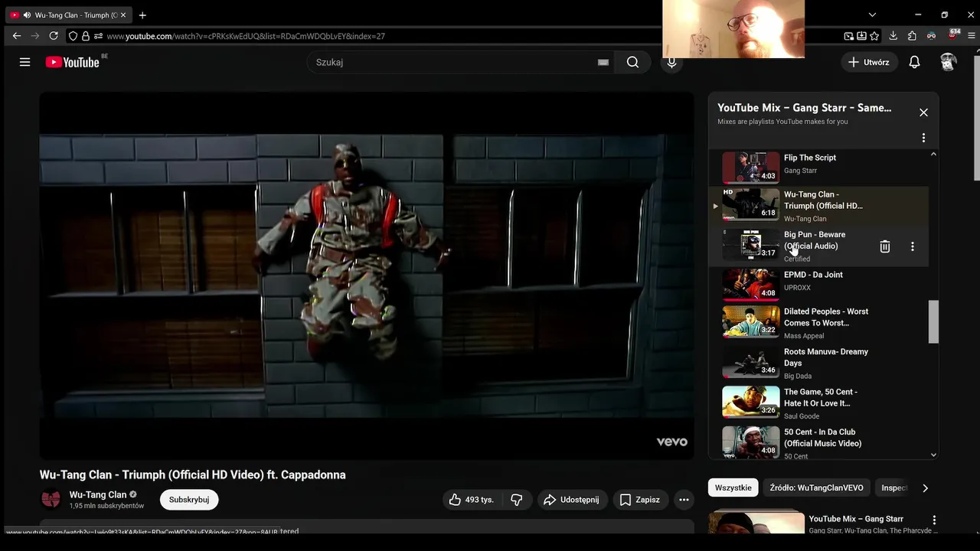Viewport: 980px width, 551px height.
Task: Open three-dot menu for YouTube Mix – Gang Starr
Action: coord(933,520)
